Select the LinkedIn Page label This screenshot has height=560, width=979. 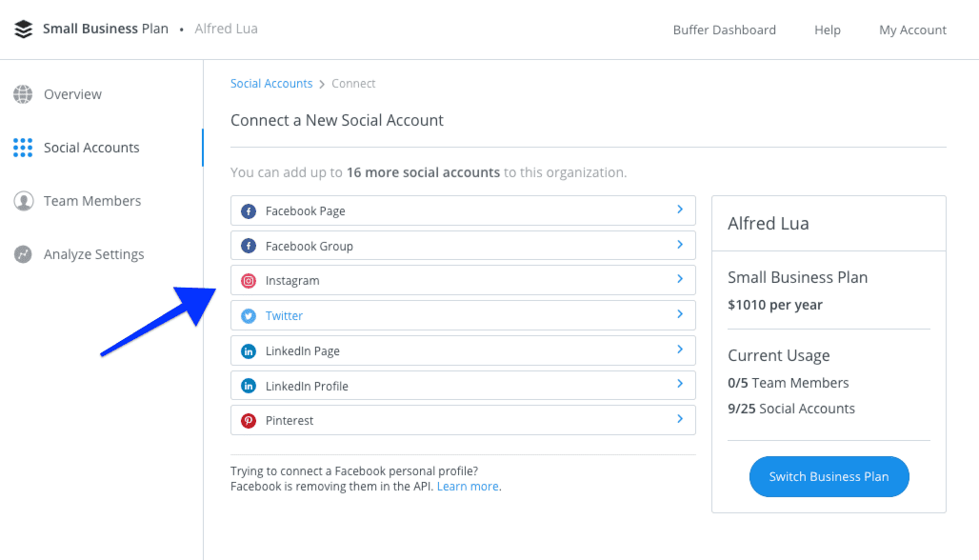302,350
